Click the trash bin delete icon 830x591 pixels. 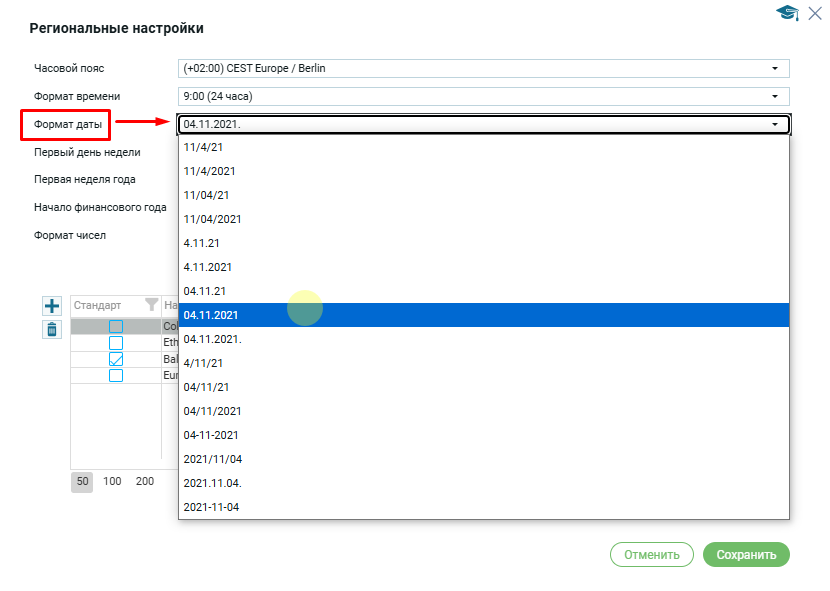pos(52,328)
